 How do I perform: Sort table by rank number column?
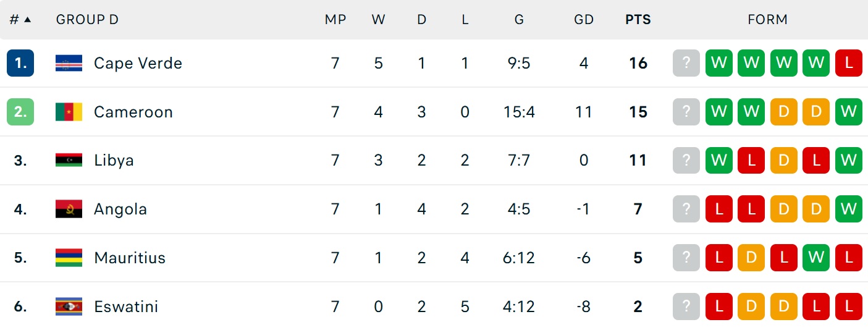click(x=20, y=20)
